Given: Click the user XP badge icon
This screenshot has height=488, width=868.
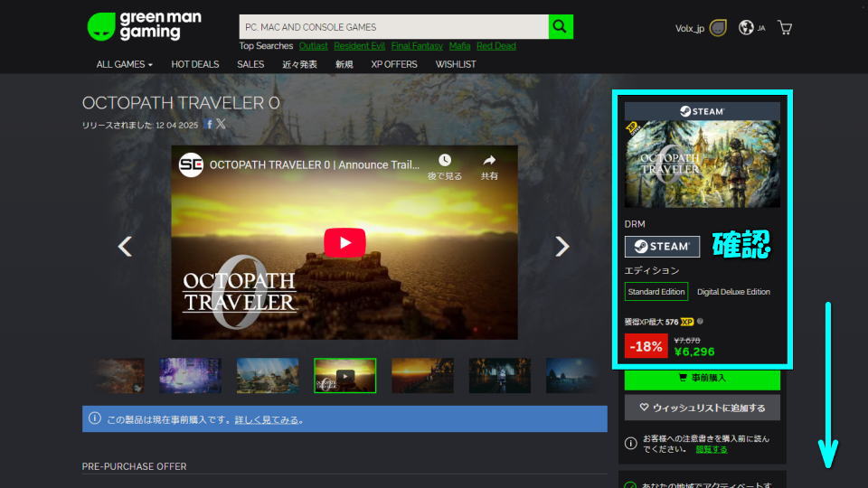Looking at the screenshot, I should 718,28.
